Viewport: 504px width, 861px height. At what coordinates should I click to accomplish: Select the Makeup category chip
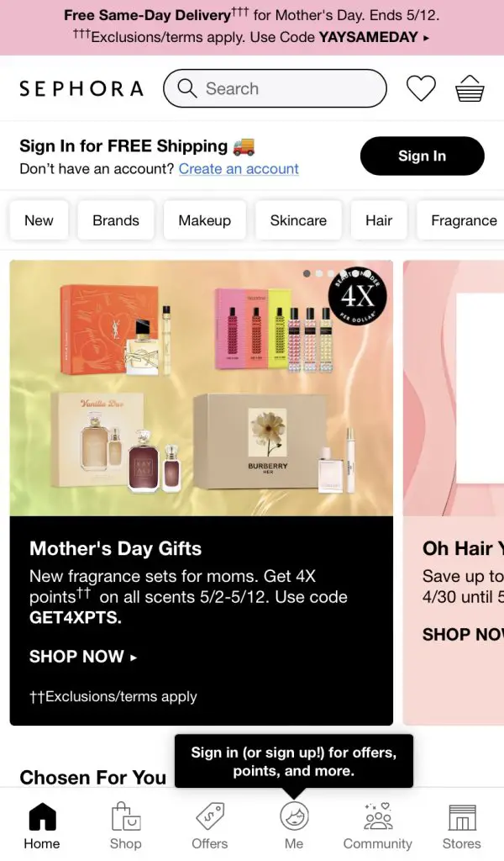tap(205, 220)
